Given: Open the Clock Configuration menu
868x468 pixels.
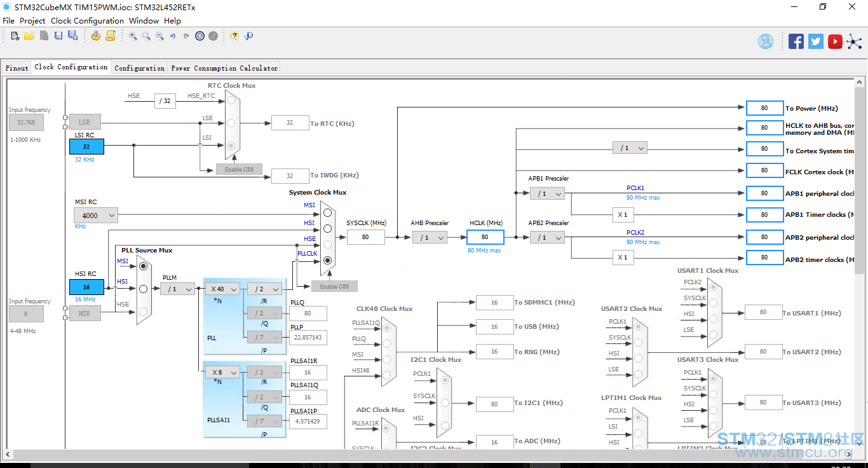Looking at the screenshot, I should coord(87,20).
